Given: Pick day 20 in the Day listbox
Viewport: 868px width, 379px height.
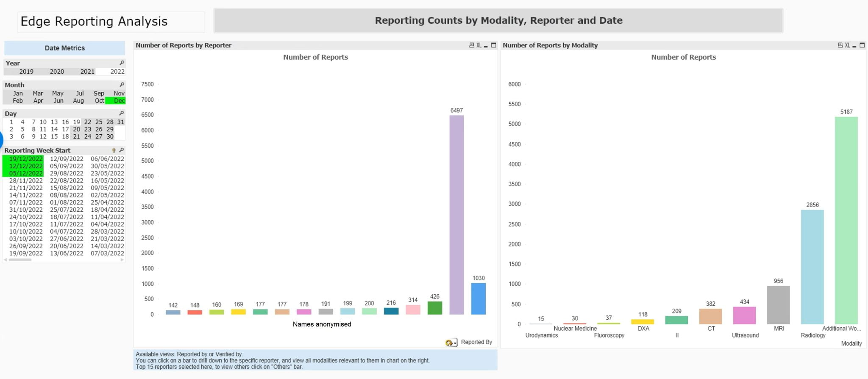Looking at the screenshot, I should point(76,129).
